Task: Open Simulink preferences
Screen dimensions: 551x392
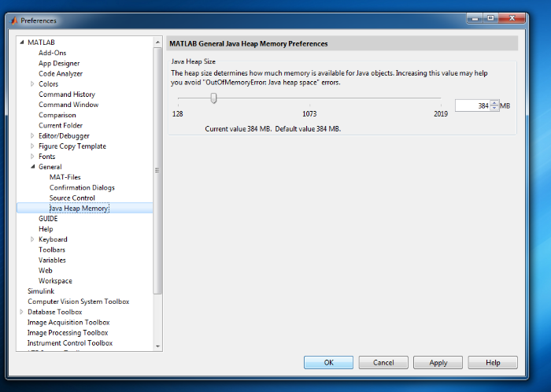Action: 41,291
